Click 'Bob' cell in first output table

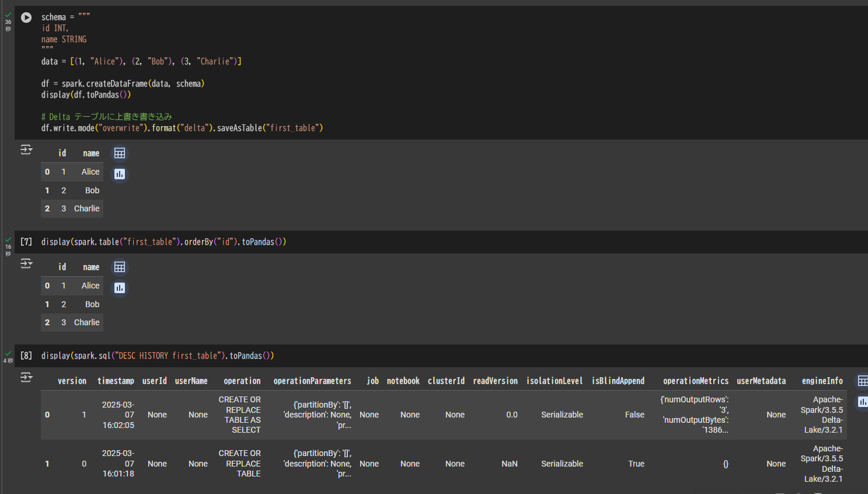pos(92,190)
